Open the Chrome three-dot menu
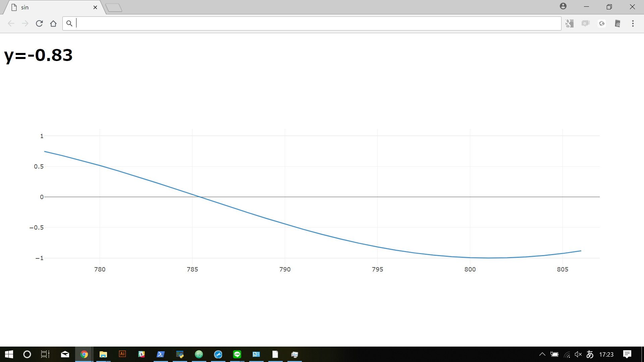 633,23
